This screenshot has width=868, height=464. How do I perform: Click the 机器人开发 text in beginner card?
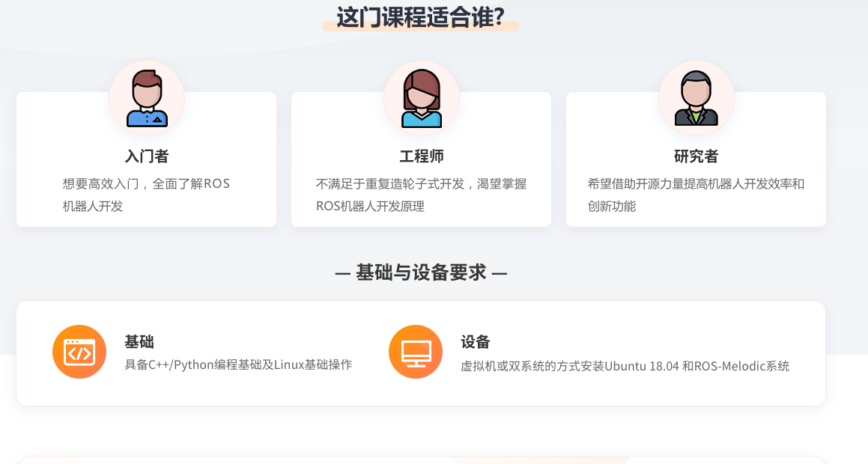point(93,207)
